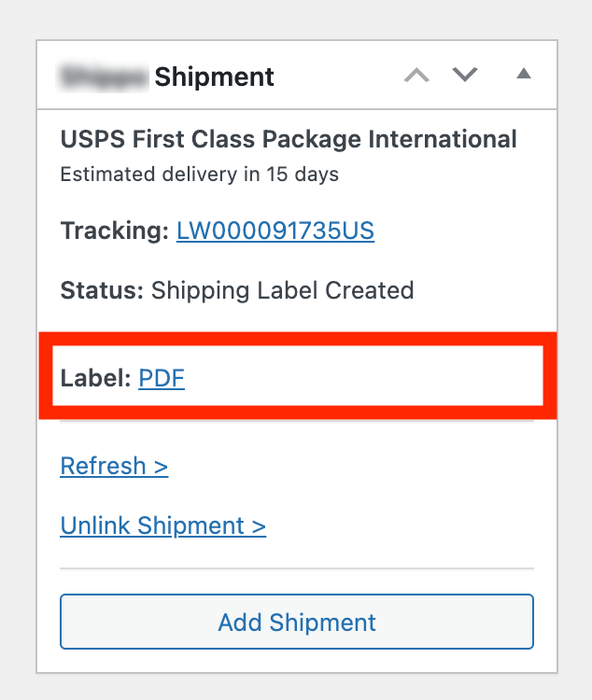Open tracking link LW000091735US
This screenshot has width=592, height=700.
[275, 231]
